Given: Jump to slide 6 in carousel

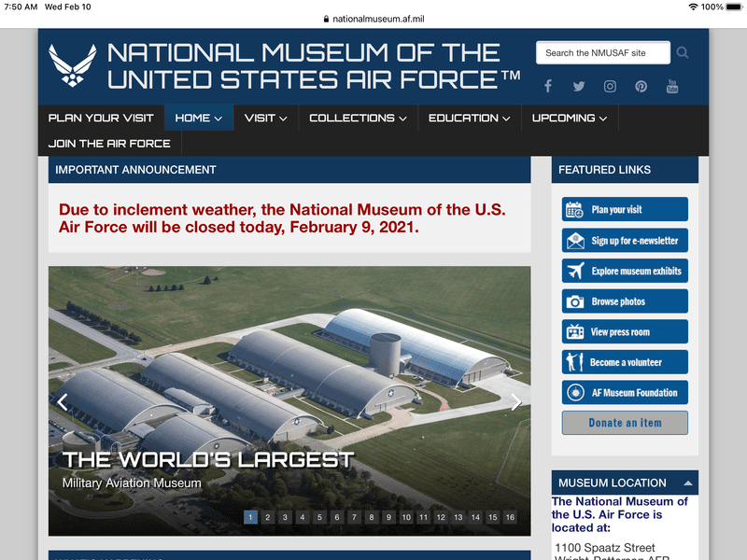Looking at the screenshot, I should (x=337, y=517).
